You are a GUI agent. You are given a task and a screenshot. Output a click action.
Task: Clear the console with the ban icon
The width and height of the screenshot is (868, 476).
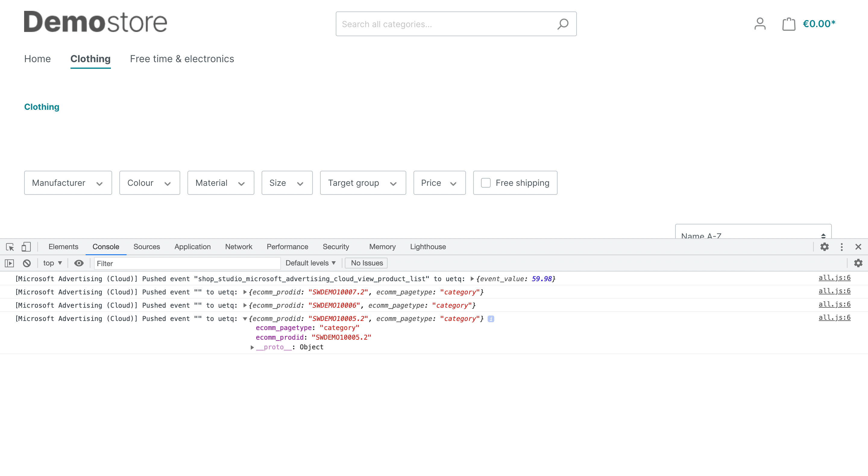(x=27, y=263)
